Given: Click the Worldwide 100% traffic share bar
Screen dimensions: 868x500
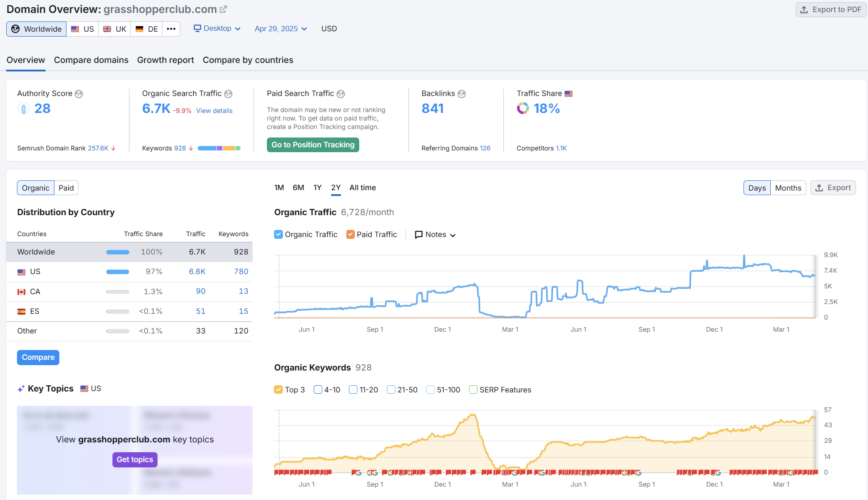Looking at the screenshot, I should point(118,252).
